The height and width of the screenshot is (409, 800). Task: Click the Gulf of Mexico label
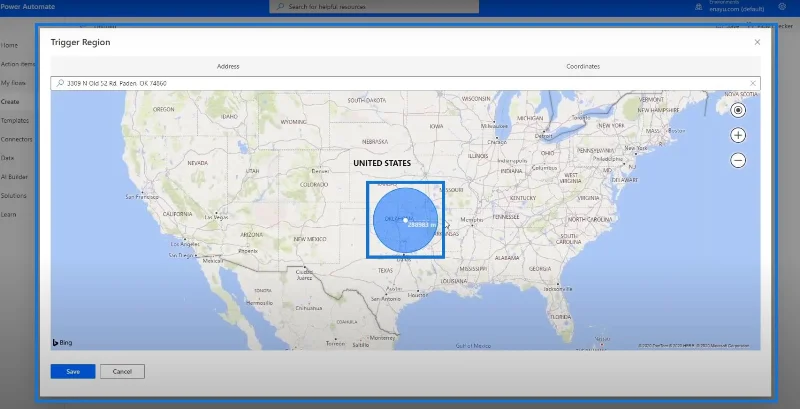pos(473,346)
